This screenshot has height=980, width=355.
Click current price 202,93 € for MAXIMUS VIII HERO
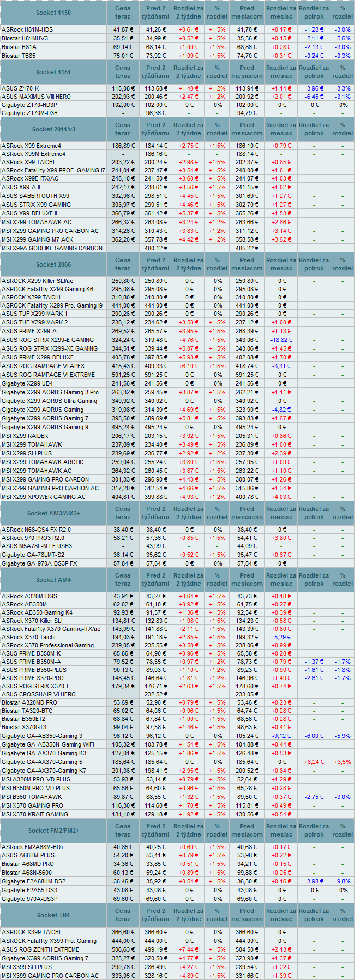(x=123, y=97)
